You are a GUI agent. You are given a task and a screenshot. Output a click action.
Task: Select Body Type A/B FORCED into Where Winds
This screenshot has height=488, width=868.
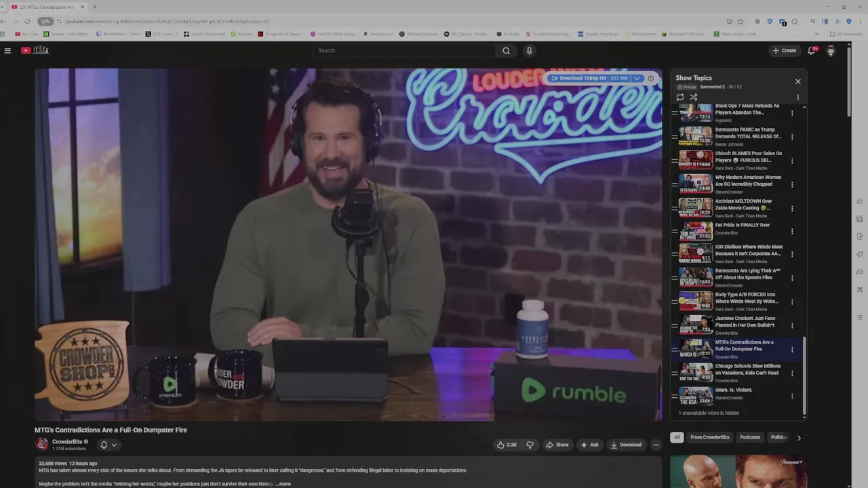[x=747, y=298]
